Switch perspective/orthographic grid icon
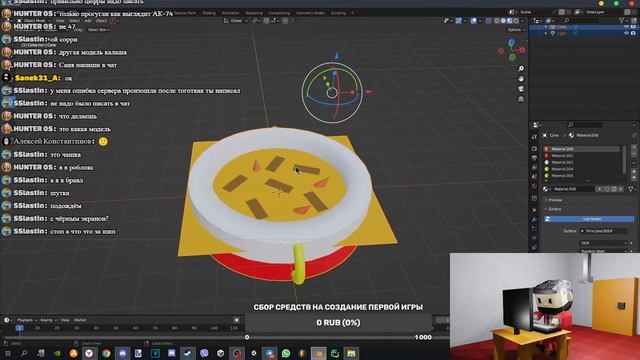Viewport: 640px width, 360px height. [521, 99]
